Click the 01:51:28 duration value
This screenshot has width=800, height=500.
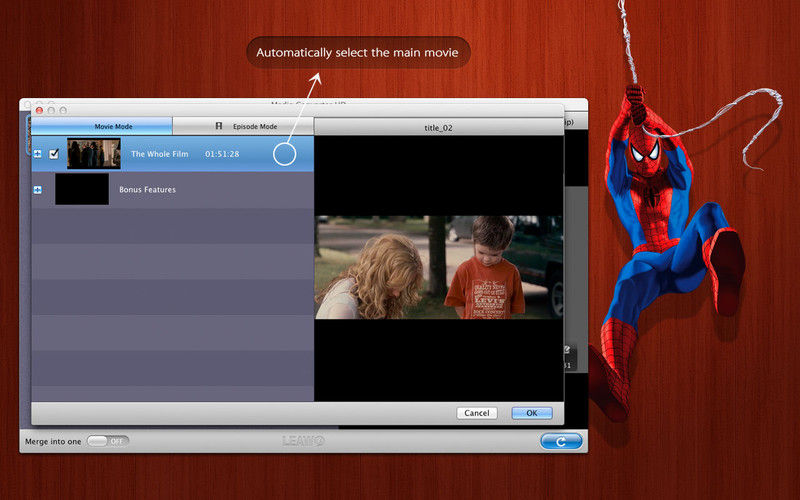click(222, 154)
